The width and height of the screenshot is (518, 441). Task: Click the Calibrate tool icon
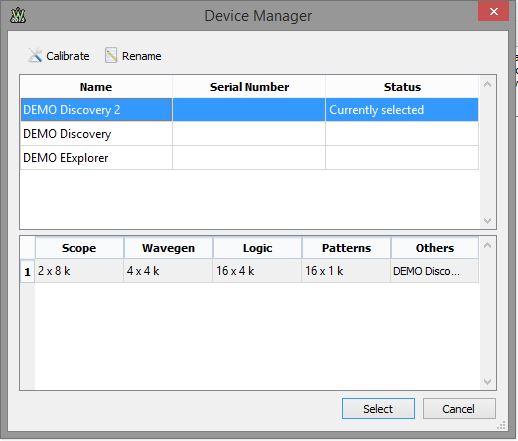click(35, 55)
